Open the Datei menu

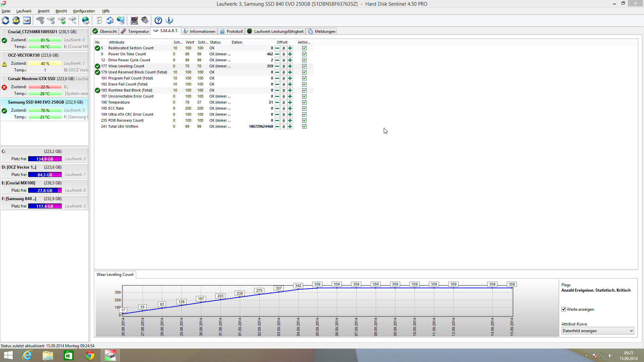point(6,11)
